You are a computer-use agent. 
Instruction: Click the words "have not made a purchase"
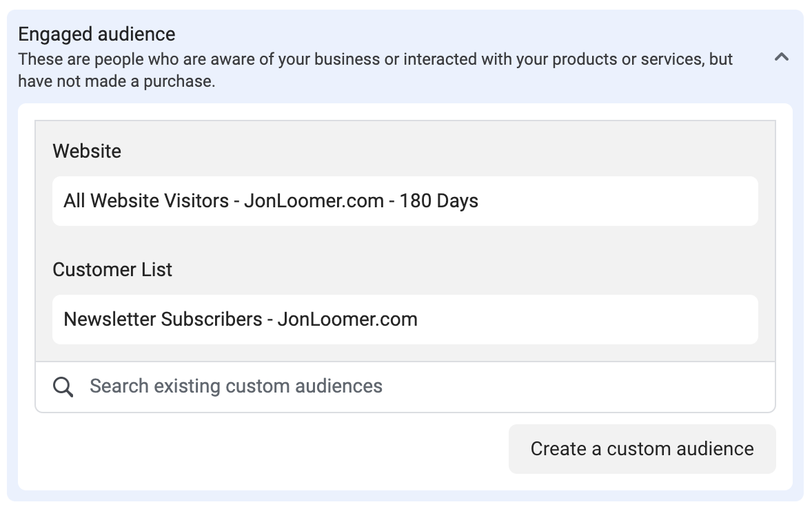click(x=115, y=81)
